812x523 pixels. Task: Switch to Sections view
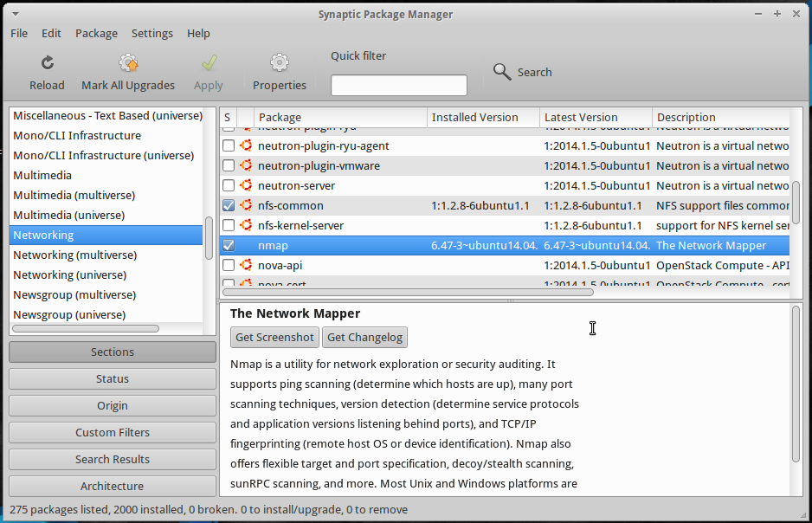pos(113,352)
